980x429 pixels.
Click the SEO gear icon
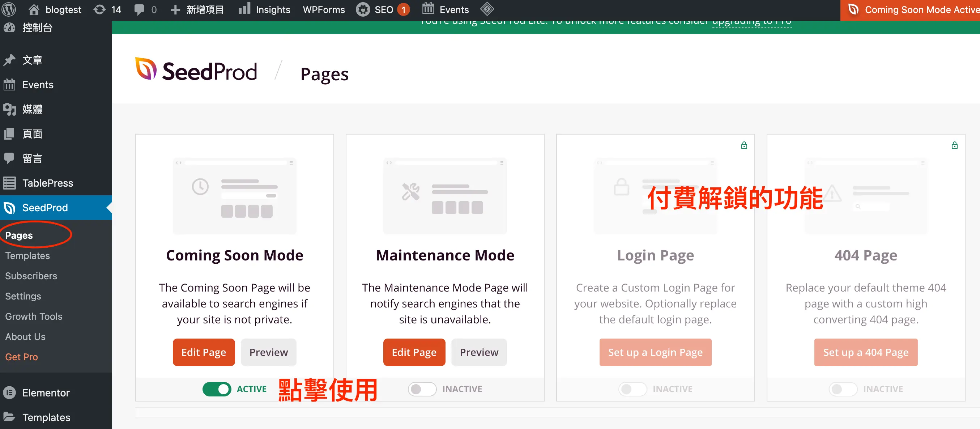pyautogui.click(x=363, y=9)
